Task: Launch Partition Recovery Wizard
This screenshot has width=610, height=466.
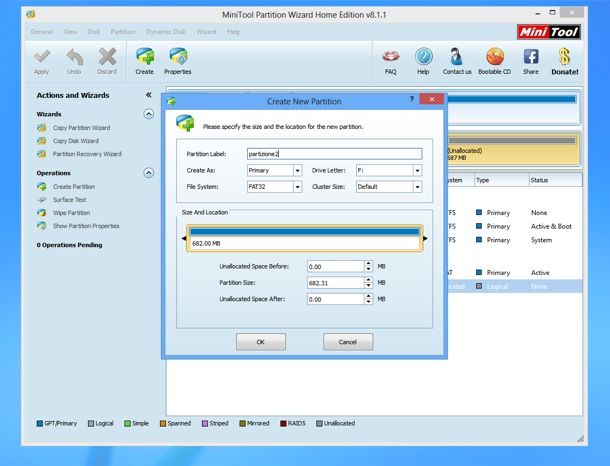Action: 87,154
